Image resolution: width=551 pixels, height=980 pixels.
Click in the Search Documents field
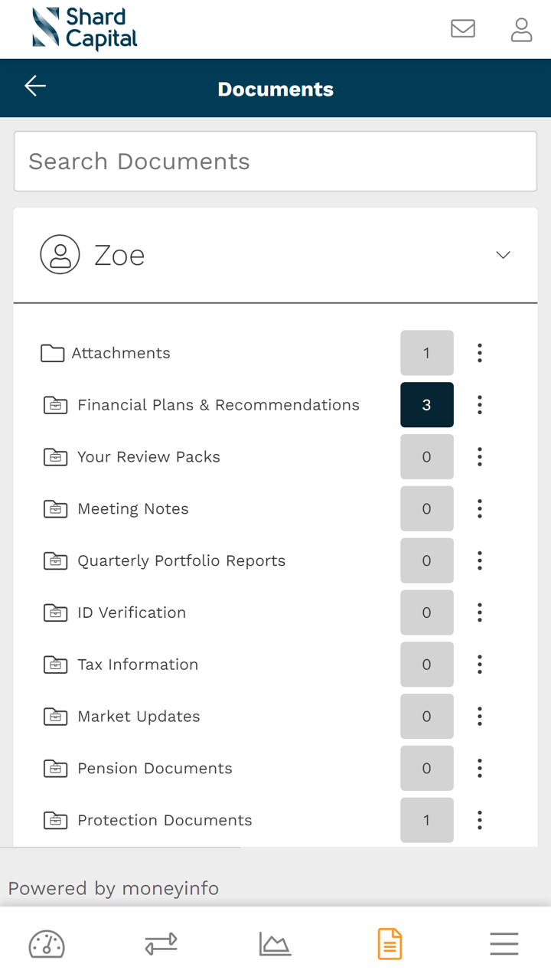click(x=275, y=162)
